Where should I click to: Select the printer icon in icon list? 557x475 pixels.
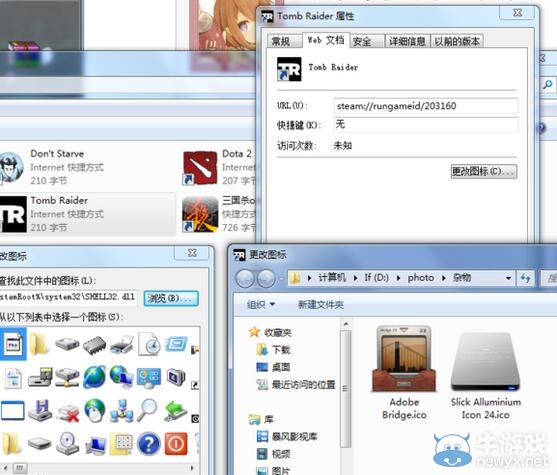pos(122,344)
